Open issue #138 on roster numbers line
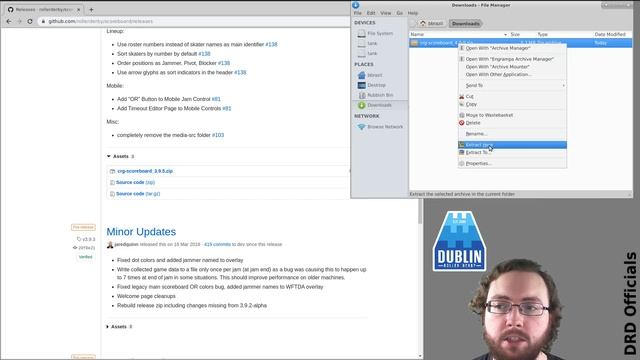The width and height of the screenshot is (640, 360). click(271, 44)
